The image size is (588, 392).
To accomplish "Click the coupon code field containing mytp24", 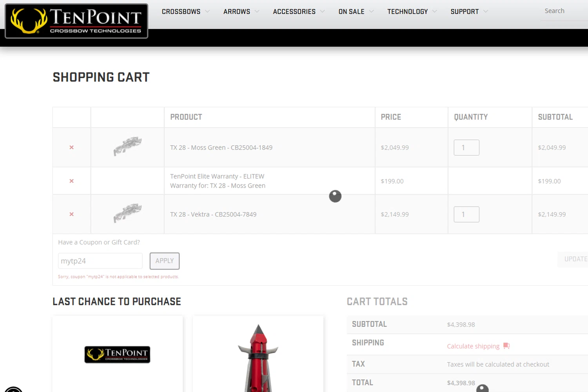I will coord(100,261).
